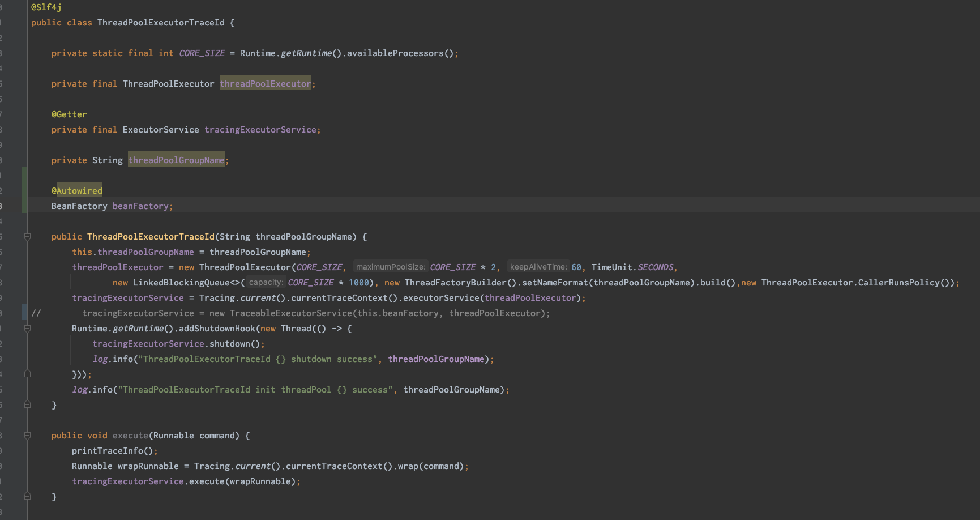
Task: Click fold end marker closing execute method
Action: coord(27,496)
